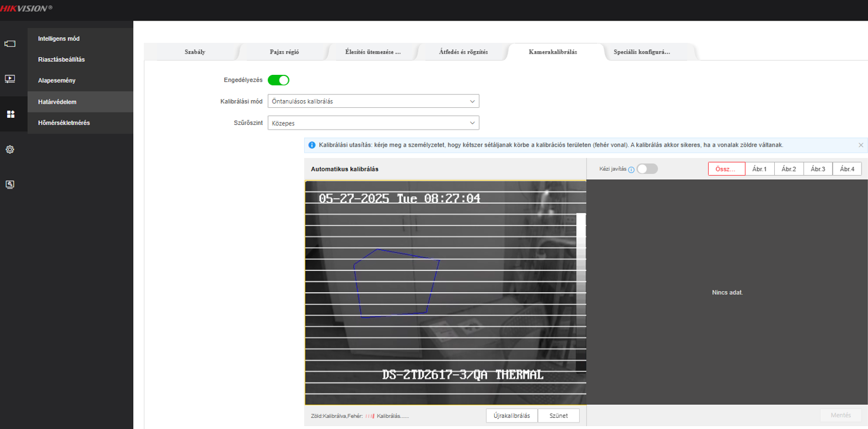Image resolution: width=868 pixels, height=429 pixels.
Task: Open the live view camera icon in sidebar
Action: 10,44
